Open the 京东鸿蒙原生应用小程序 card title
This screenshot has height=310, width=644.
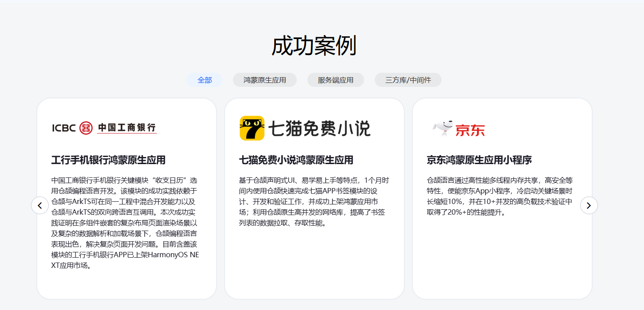pos(479,160)
